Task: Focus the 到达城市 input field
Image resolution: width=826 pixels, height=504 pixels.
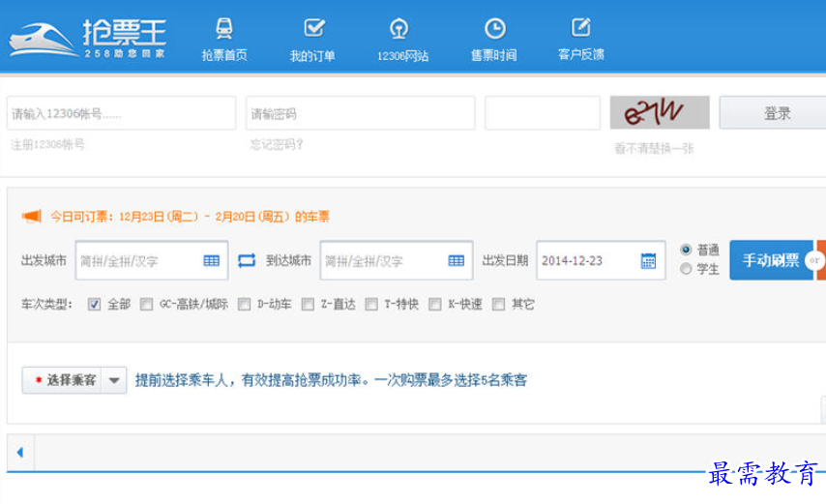Action: pyautogui.click(x=397, y=260)
